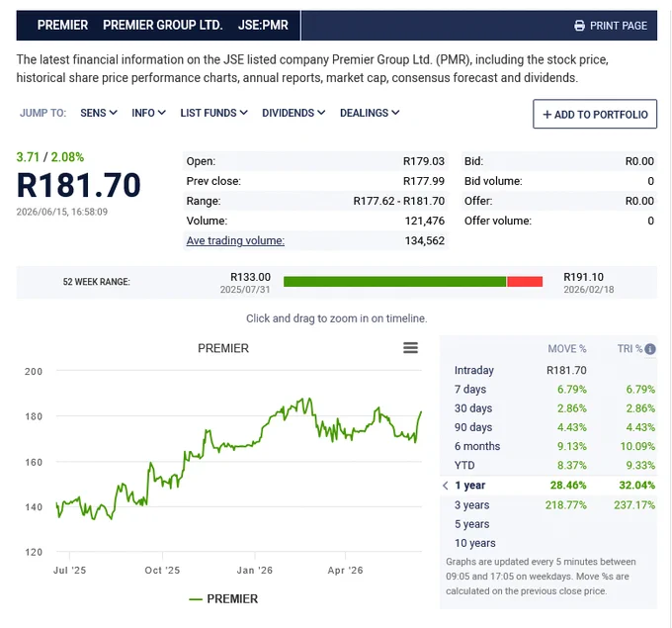
Task: Select the 90 days period row
Action: (x=548, y=427)
